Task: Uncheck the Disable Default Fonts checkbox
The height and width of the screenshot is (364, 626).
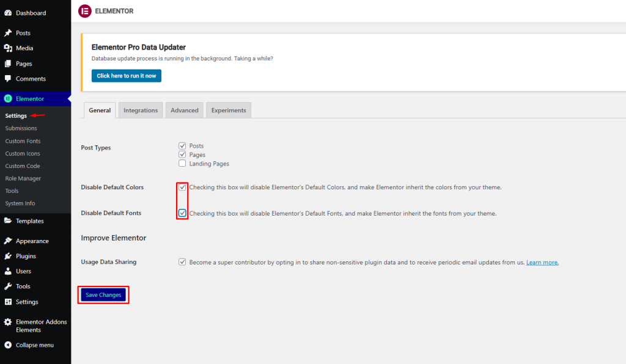Action: click(x=182, y=213)
